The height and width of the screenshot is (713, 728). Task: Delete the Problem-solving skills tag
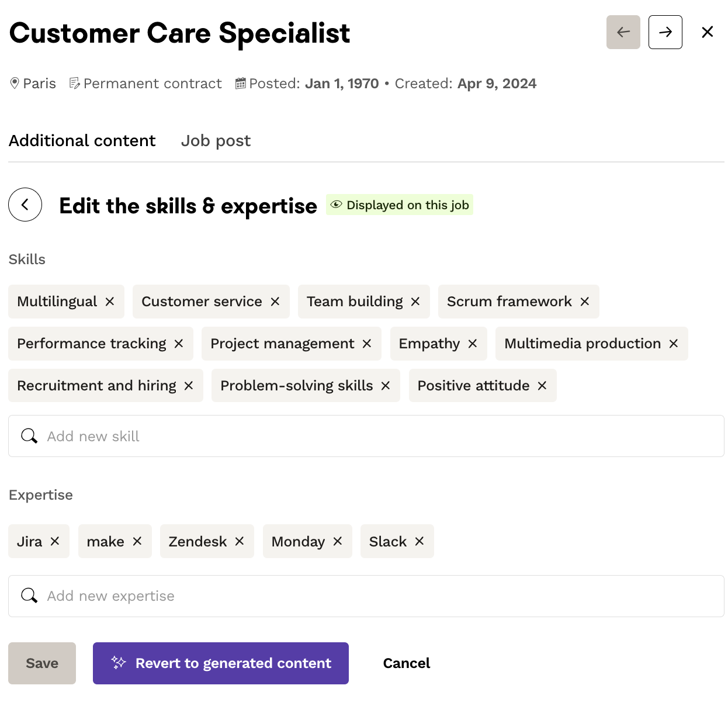[386, 386]
